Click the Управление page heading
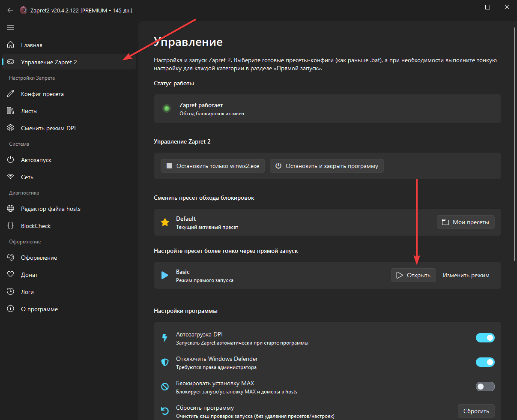 tap(188, 42)
